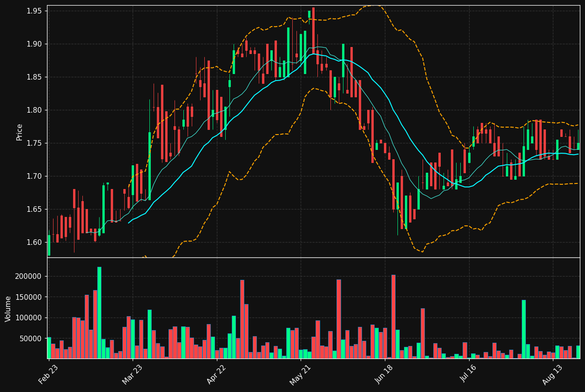Image resolution: width=585 pixels, height=392 pixels.
Task: Select the 1.60 price tick label
Action: 34,242
